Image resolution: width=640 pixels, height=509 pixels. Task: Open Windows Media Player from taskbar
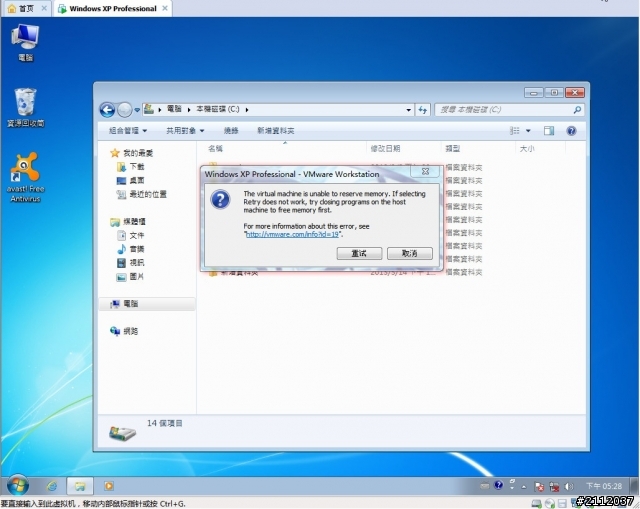click(x=109, y=486)
